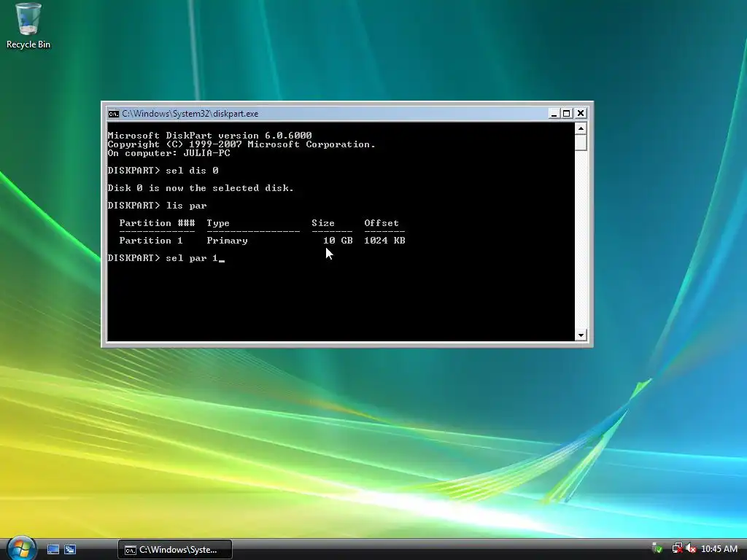Click the network disconnected tray icon
This screenshot has height=560, width=747.
pos(677,548)
